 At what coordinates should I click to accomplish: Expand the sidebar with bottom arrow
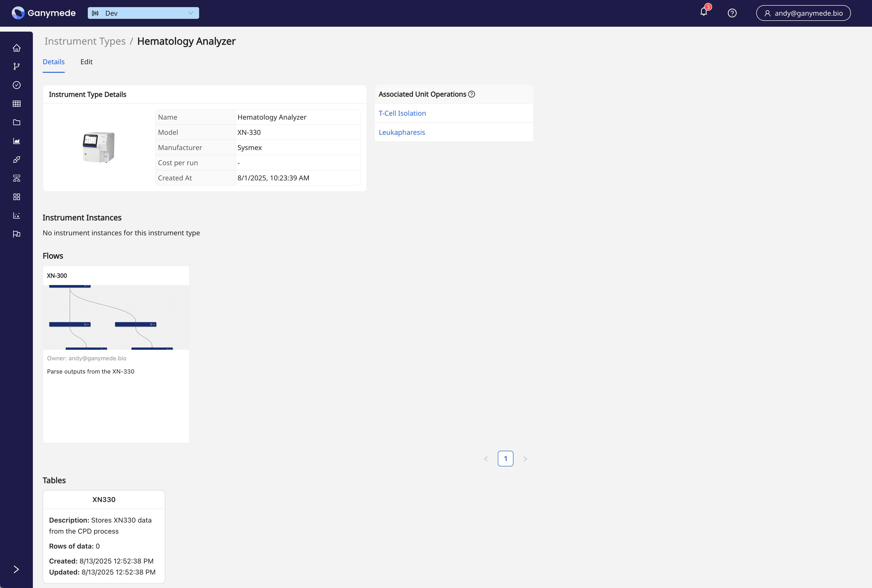16,569
